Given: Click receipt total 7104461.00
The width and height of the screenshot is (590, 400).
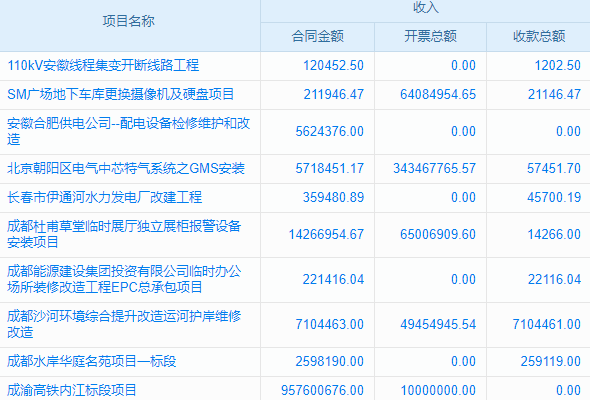Looking at the screenshot, I should (x=547, y=324).
